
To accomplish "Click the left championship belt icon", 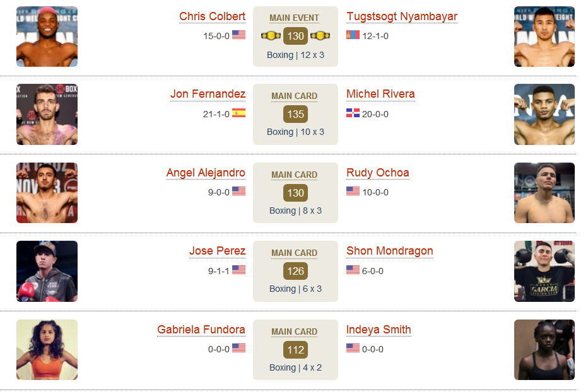I will coord(271,36).
